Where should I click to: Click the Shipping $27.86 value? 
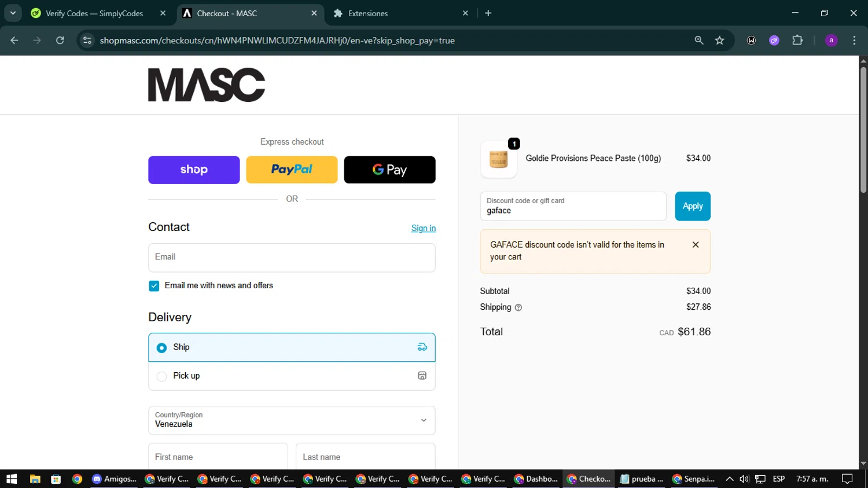coord(698,307)
